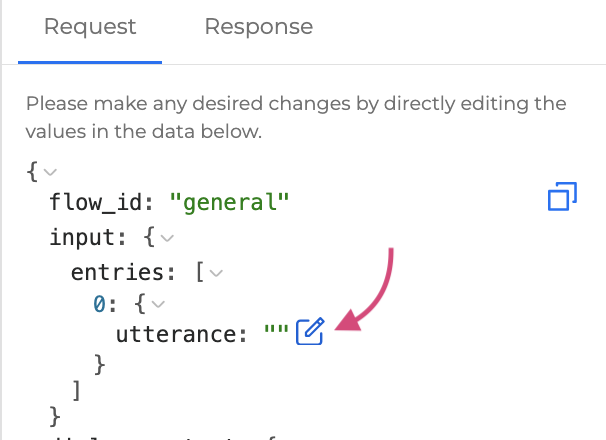Click the closing brace of input object

click(x=55, y=412)
